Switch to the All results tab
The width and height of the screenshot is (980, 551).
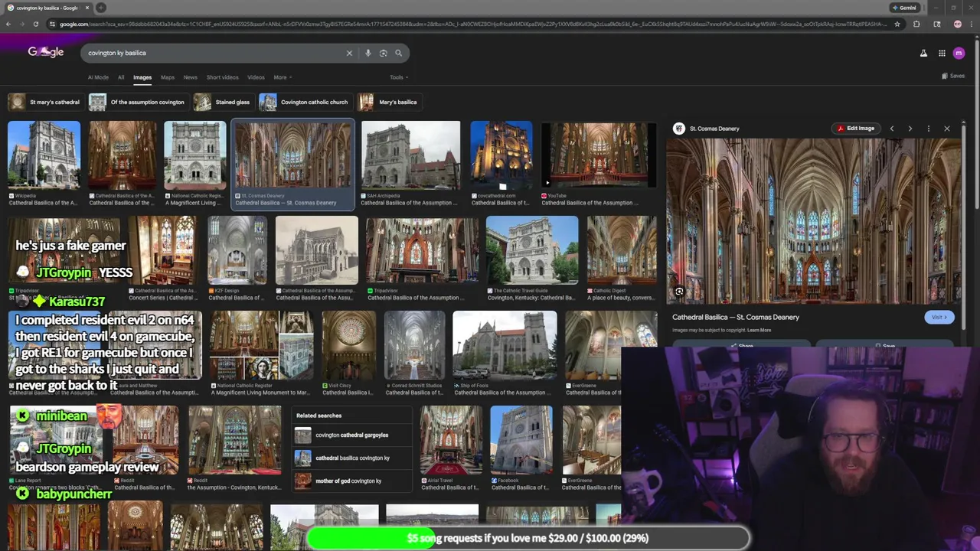[x=121, y=77]
